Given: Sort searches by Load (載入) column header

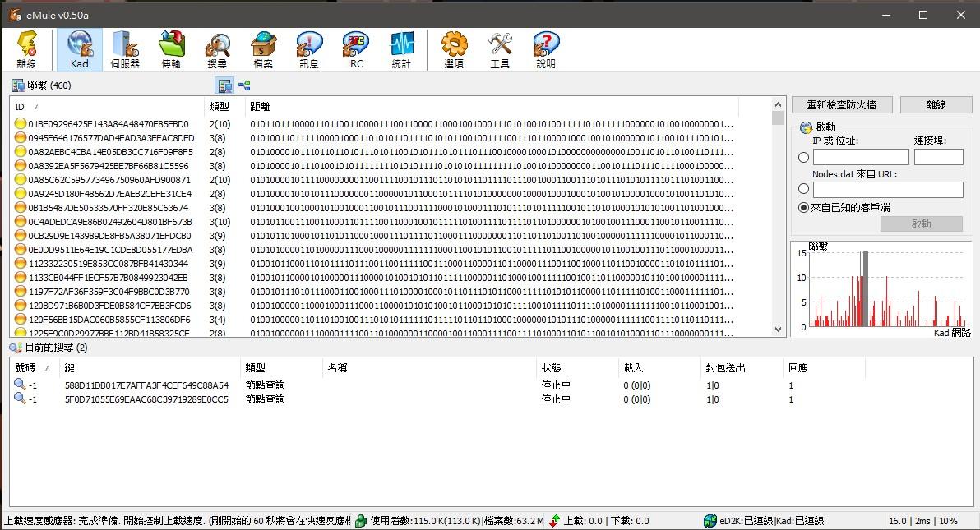Looking at the screenshot, I should [660, 368].
